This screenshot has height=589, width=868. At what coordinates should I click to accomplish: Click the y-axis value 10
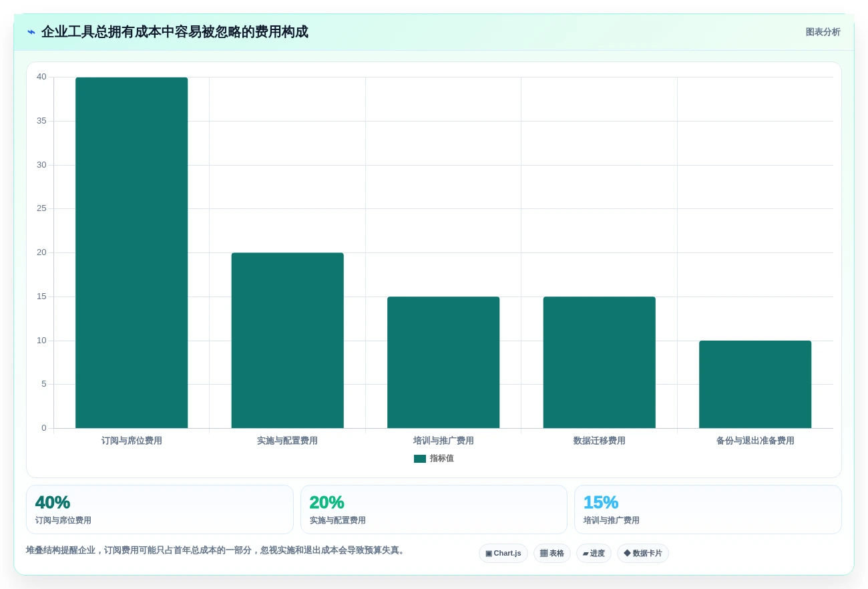[x=41, y=341]
